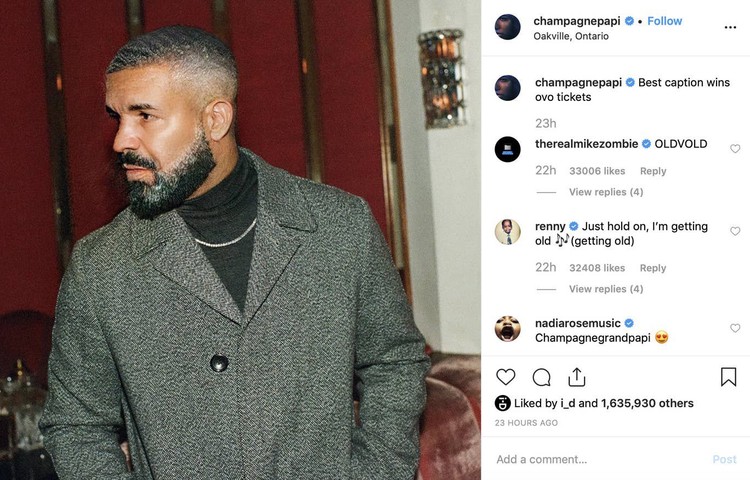The width and height of the screenshot is (750, 480).
Task: Share the post using the share icon
Action: pyautogui.click(x=577, y=377)
